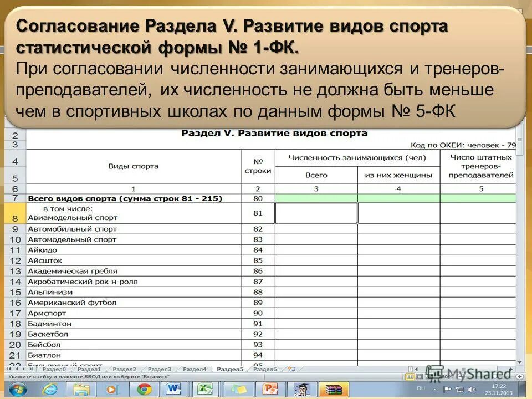Click the Windows Start button
Image resolution: width=532 pixels, height=399 pixels.
coord(17,389)
